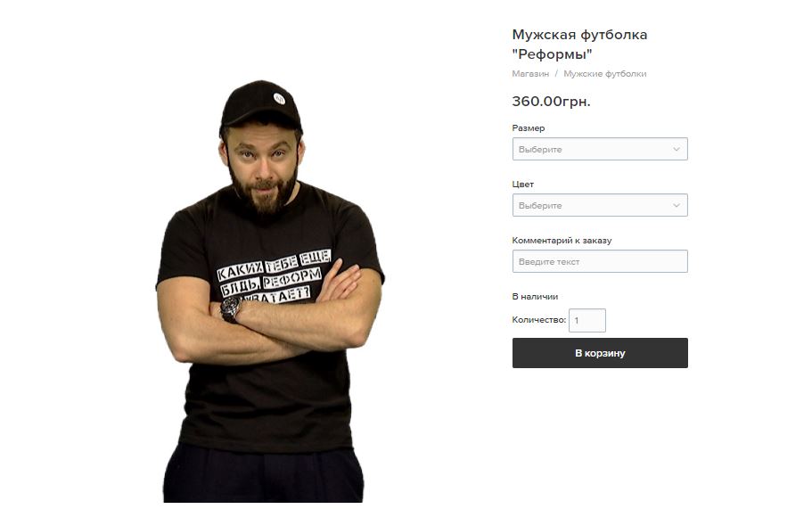
Task: Click the chevron arrow in Цвет field
Action: click(676, 205)
